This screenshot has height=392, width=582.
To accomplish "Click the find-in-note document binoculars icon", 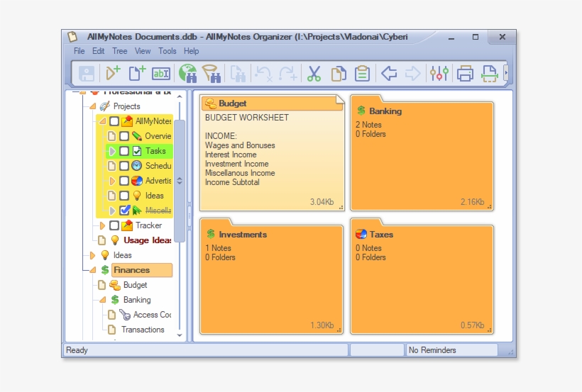I will [x=238, y=74].
